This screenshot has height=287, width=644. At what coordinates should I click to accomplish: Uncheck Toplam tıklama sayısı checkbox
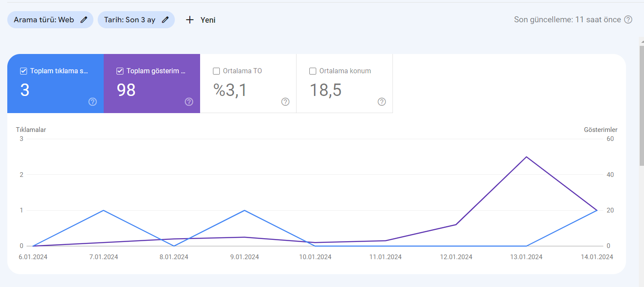click(24, 71)
